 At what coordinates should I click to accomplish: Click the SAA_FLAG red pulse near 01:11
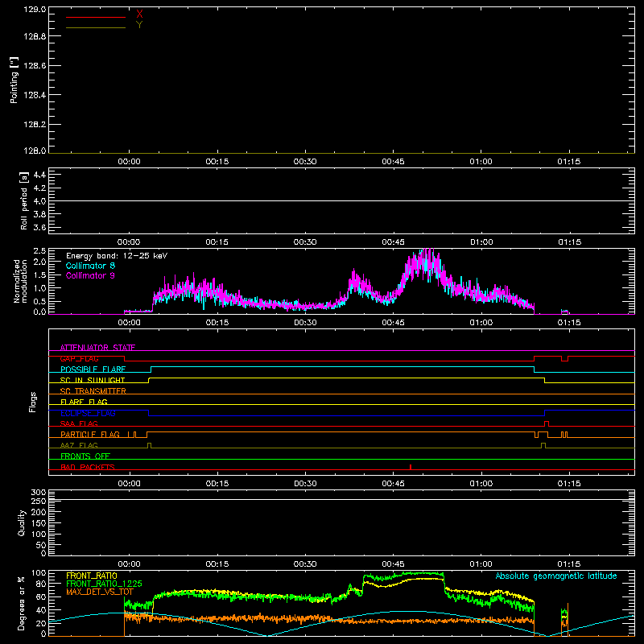pos(547,424)
